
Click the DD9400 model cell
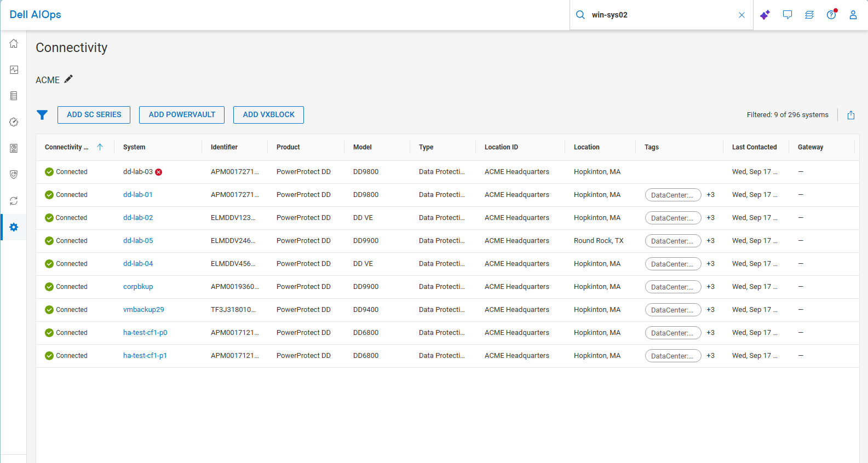click(x=366, y=310)
